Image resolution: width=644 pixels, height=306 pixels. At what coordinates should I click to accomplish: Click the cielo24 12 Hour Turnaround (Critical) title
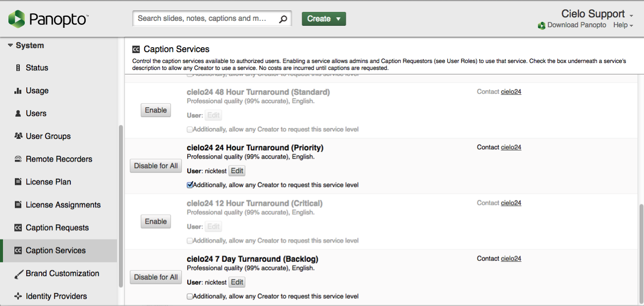pos(255,203)
